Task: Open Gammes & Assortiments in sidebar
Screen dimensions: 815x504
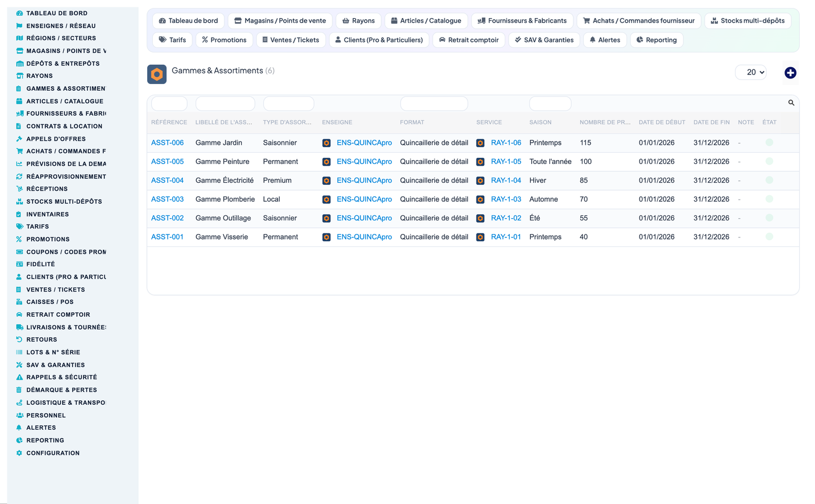Action: 66,89
